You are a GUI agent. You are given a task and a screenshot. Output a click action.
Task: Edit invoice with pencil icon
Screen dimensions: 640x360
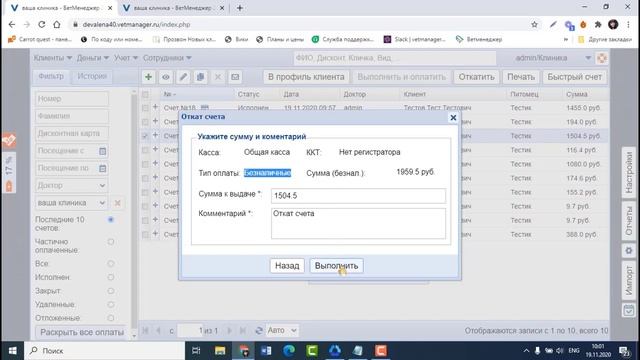tap(183, 77)
